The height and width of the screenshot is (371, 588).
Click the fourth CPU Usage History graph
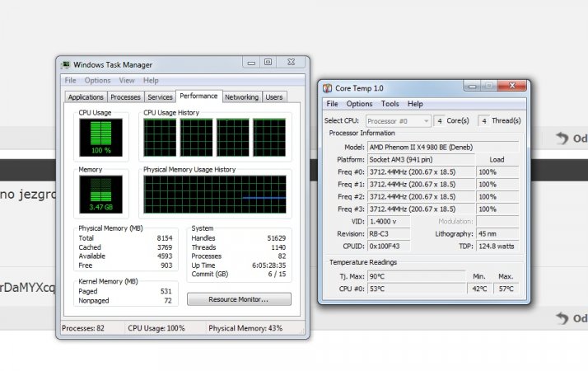pos(269,138)
